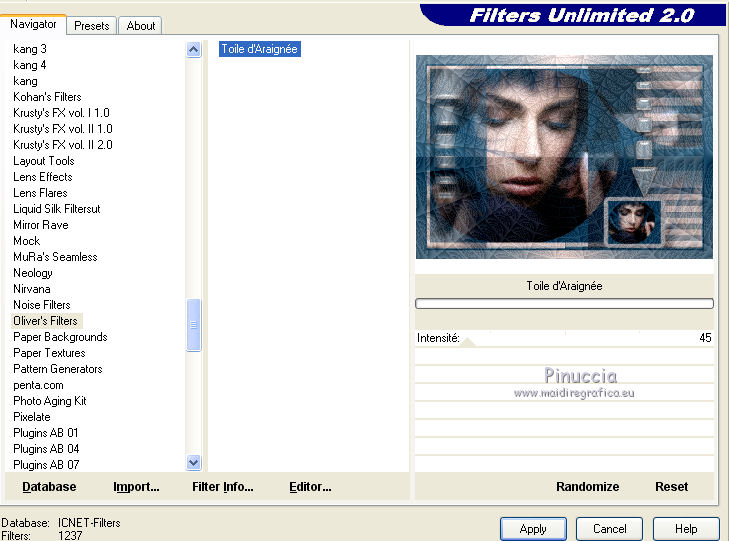Open the Editor... button
The image size is (729, 541).
[x=310, y=487]
